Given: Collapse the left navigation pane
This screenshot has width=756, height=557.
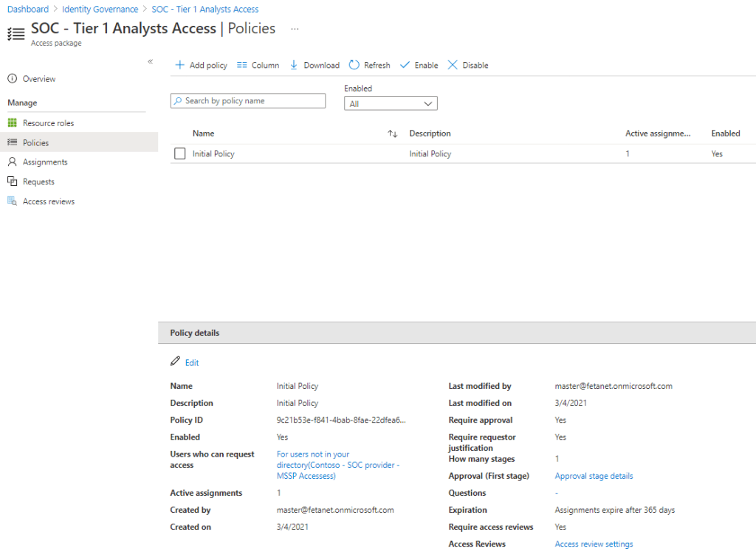Looking at the screenshot, I should pos(150,61).
